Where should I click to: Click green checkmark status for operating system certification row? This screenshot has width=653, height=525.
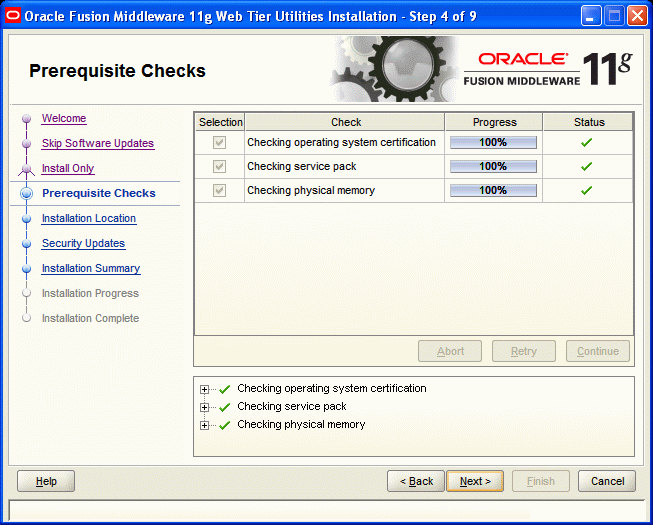click(586, 143)
